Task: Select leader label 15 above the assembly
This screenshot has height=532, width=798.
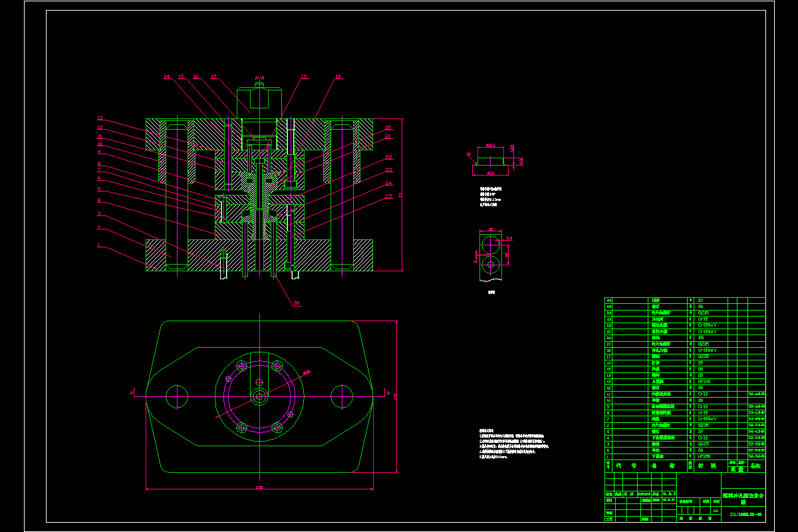Action: (x=181, y=77)
